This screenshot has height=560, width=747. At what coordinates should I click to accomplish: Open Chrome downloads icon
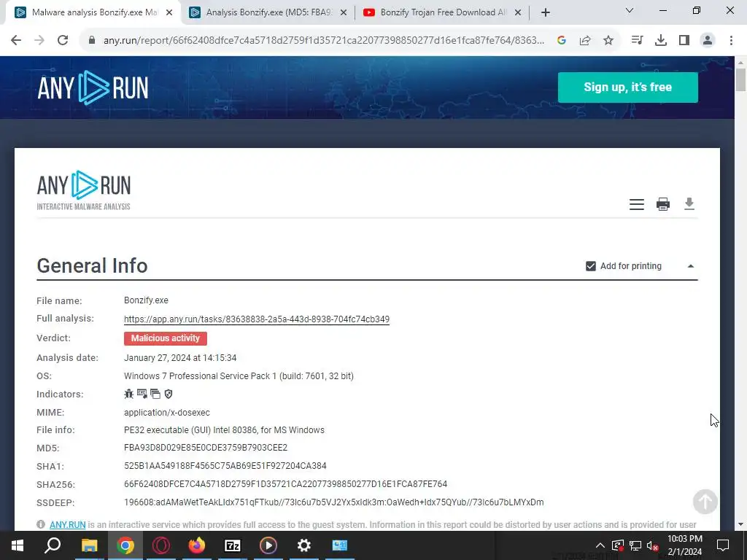click(x=661, y=41)
